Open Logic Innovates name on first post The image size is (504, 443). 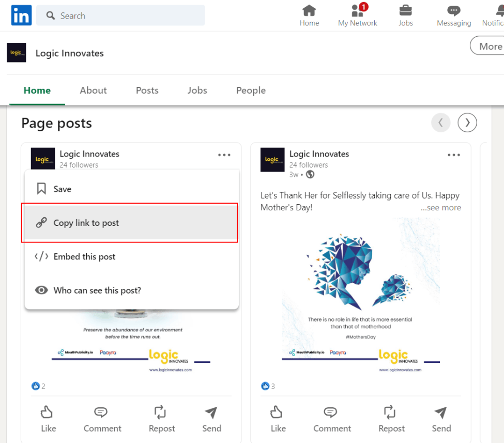[89, 154]
